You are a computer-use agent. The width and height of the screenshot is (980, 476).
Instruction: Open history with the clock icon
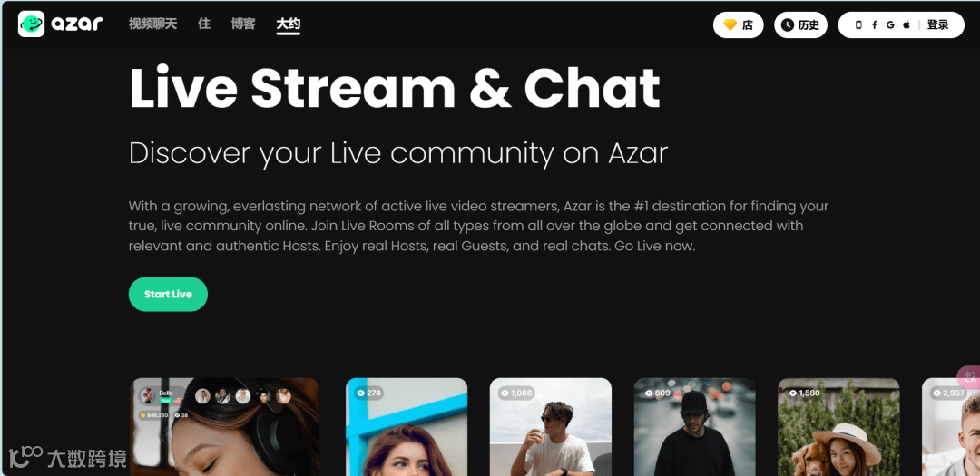800,25
